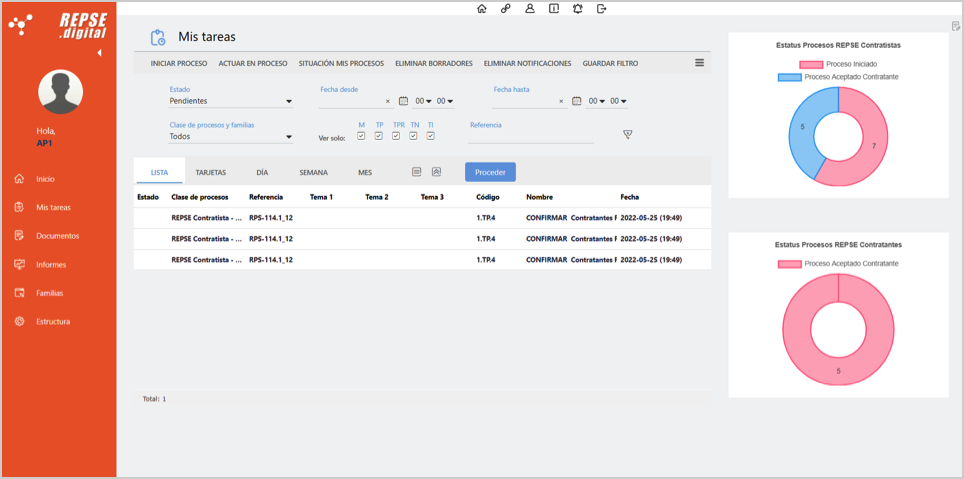Viewport: 964px width, 479px height.
Task: Click the Documentos icon in sidebar
Action: 19,236
